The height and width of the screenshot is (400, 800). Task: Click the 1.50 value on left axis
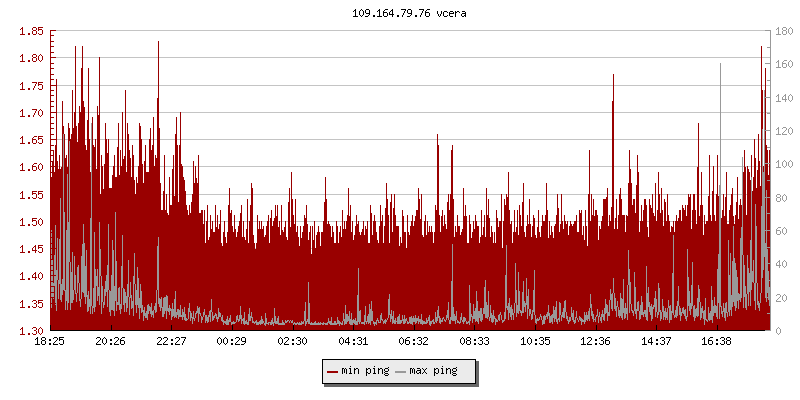30,222
